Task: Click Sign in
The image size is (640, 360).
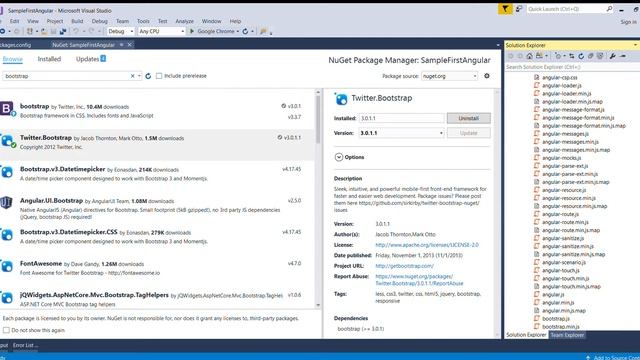Action: pos(628,22)
